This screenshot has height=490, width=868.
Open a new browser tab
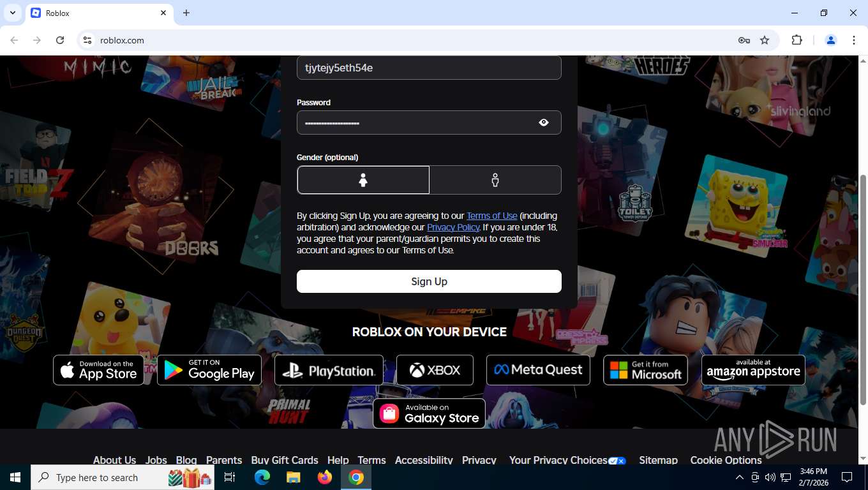point(186,13)
